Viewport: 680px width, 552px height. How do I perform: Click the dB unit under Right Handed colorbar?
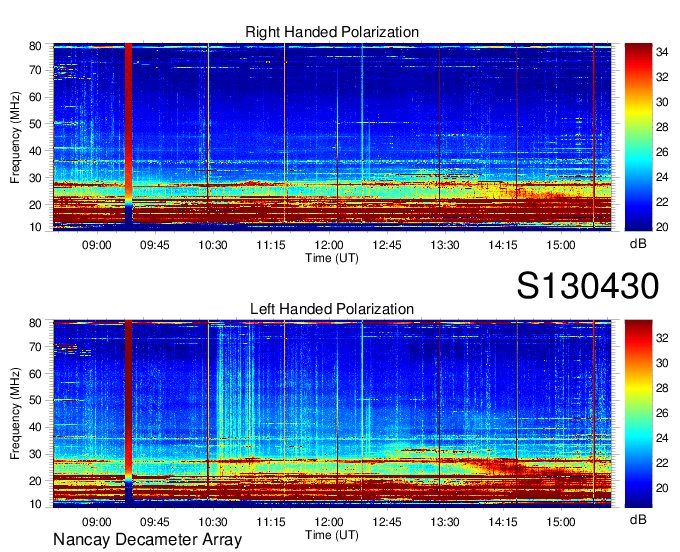click(638, 244)
